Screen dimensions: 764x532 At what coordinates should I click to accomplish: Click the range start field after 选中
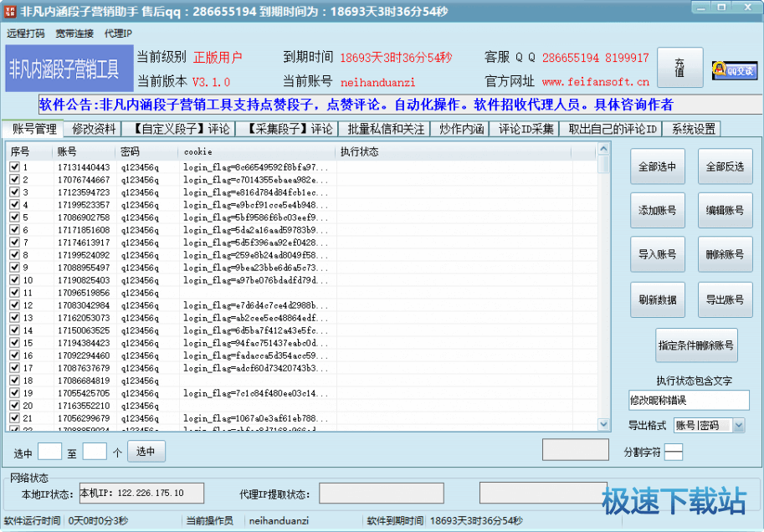pyautogui.click(x=49, y=452)
